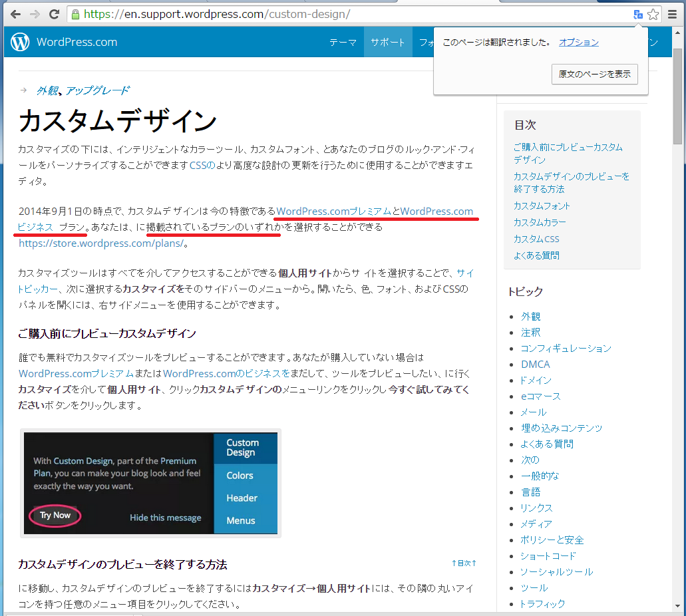Image resolution: width=686 pixels, height=616 pixels.
Task: Open the コンフィギュレーション topic link
Action: coord(566,349)
